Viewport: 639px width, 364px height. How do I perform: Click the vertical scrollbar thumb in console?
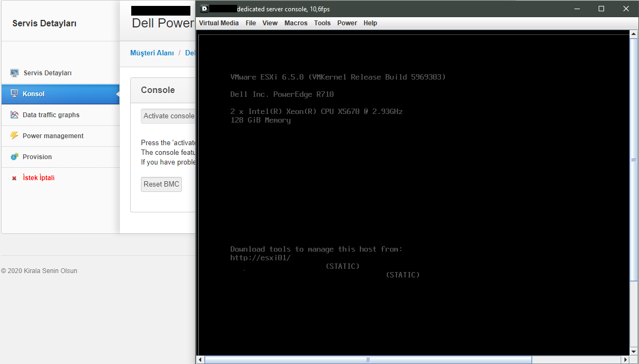(634, 160)
